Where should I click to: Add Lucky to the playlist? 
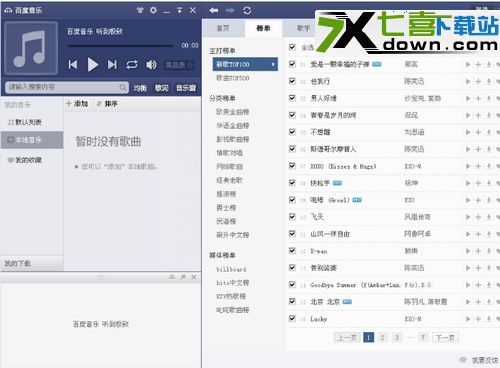478,319
